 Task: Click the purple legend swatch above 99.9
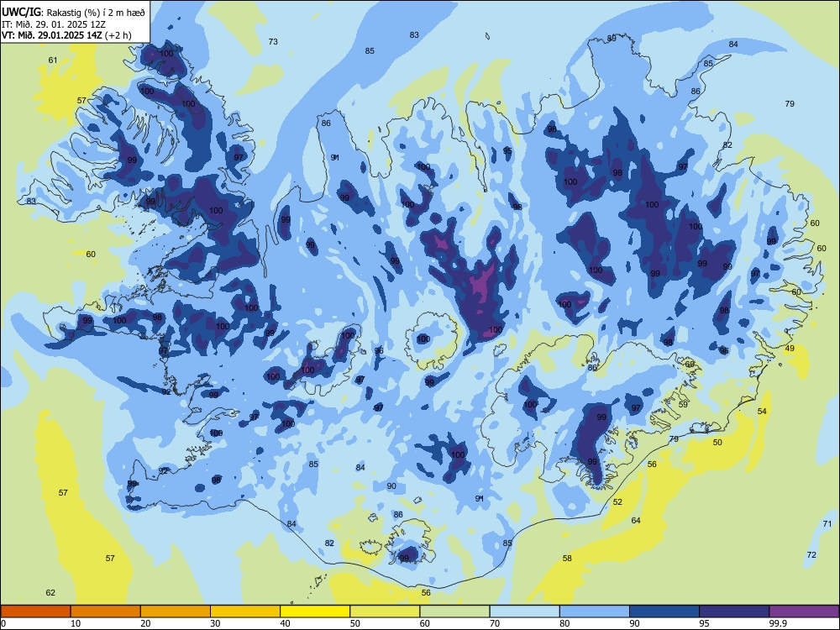click(x=804, y=612)
